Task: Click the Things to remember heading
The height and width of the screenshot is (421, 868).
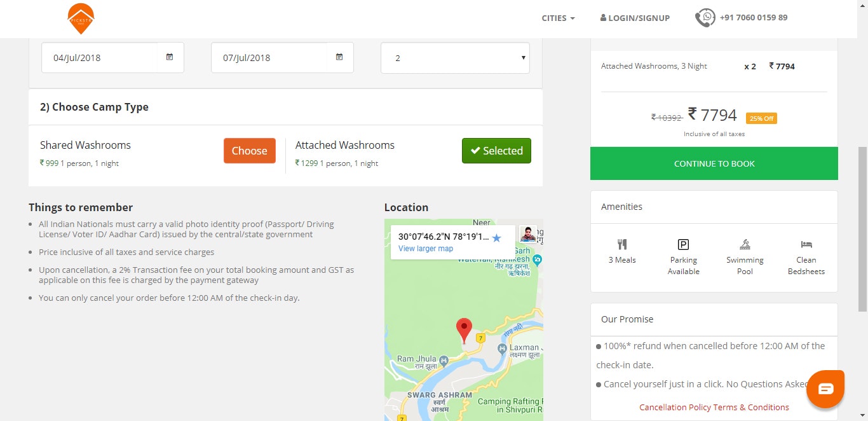Action: click(x=81, y=207)
